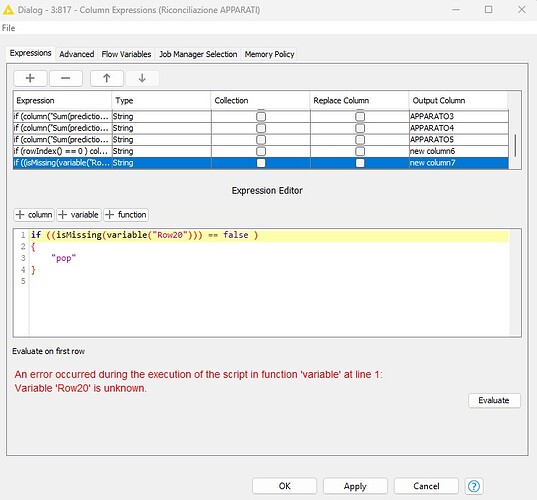Switch to the Flow Variables tab
537x500 pixels.
[126, 54]
